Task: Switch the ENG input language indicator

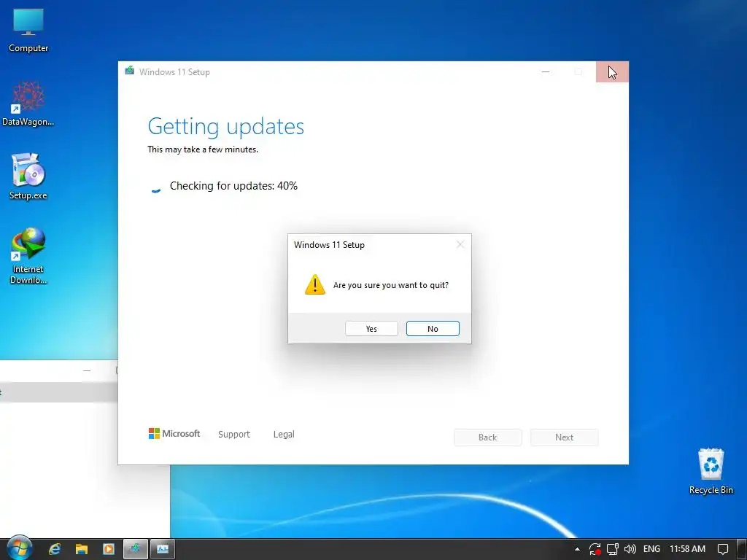Action: click(651, 549)
